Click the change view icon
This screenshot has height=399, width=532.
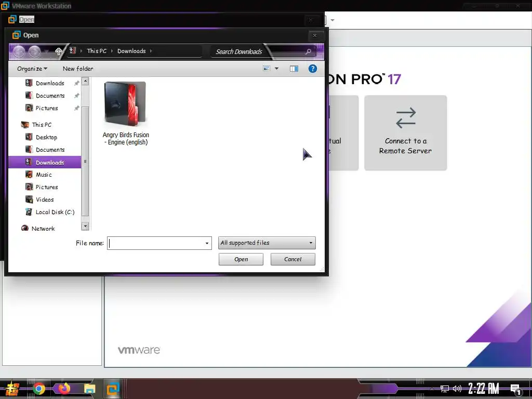pos(267,69)
